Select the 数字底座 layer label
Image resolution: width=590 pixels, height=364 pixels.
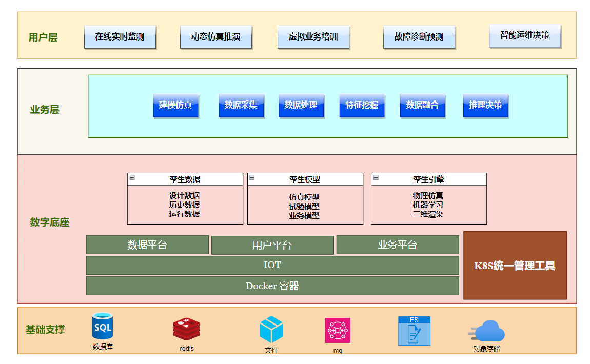tap(50, 222)
